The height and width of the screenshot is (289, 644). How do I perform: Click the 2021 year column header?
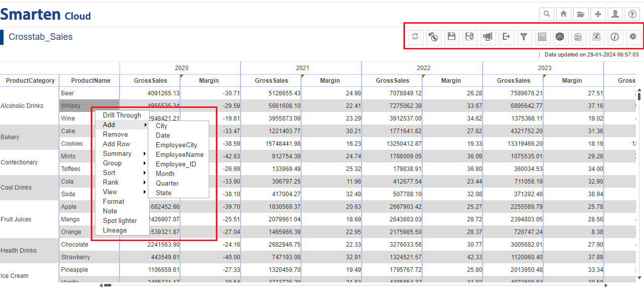[302, 68]
